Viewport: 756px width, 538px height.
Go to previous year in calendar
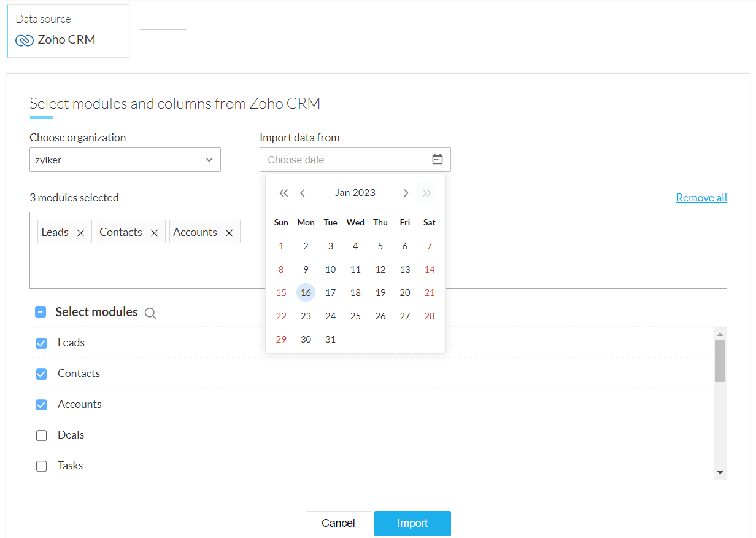click(x=283, y=193)
